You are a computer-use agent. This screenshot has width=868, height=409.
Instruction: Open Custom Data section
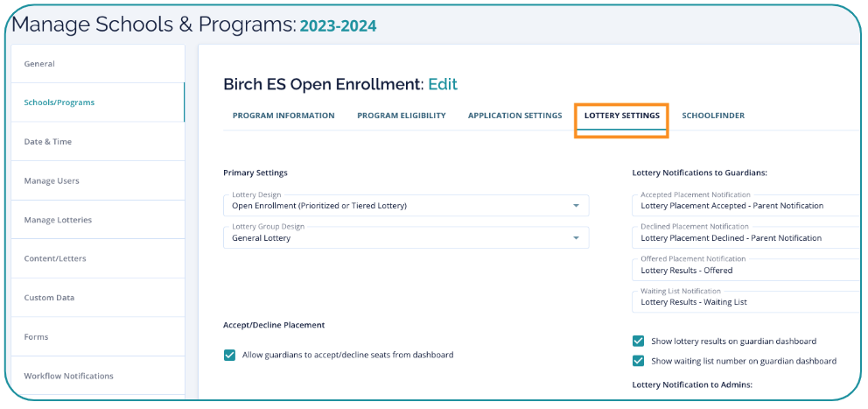(x=49, y=298)
